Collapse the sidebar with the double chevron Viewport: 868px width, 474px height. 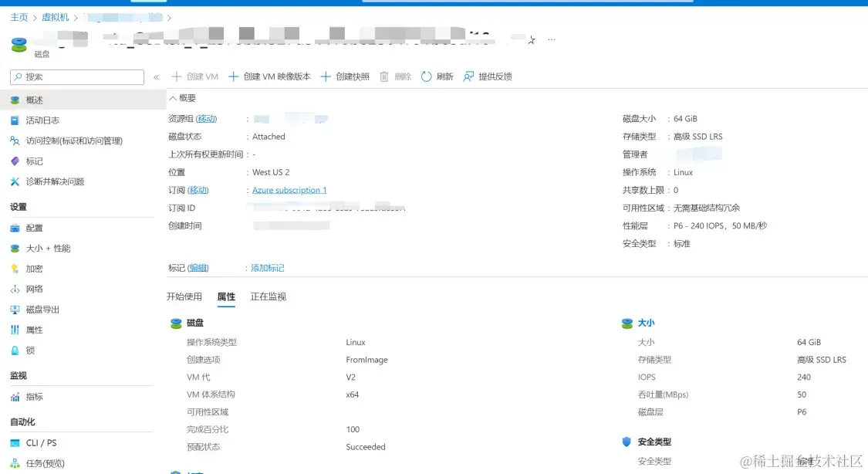pos(156,77)
